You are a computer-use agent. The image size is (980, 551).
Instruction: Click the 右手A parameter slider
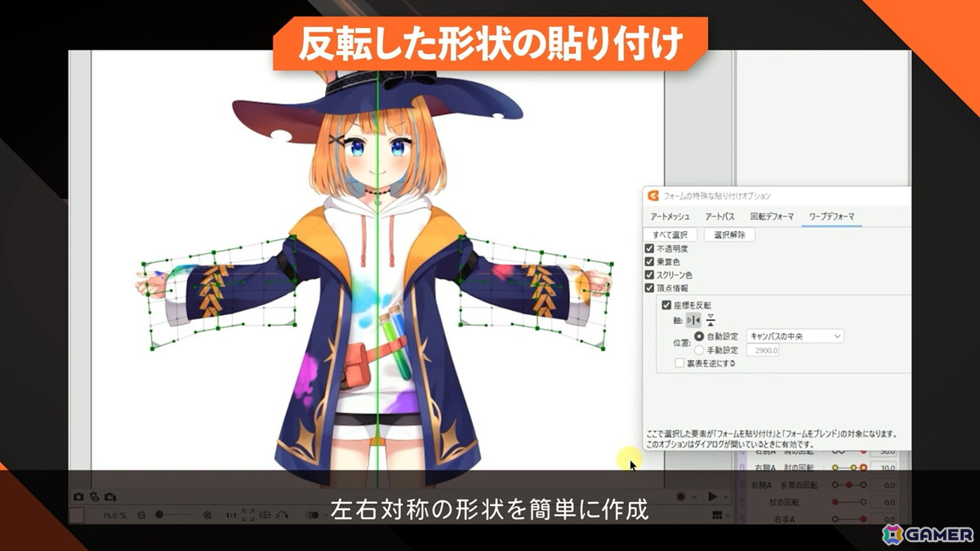pos(849,519)
